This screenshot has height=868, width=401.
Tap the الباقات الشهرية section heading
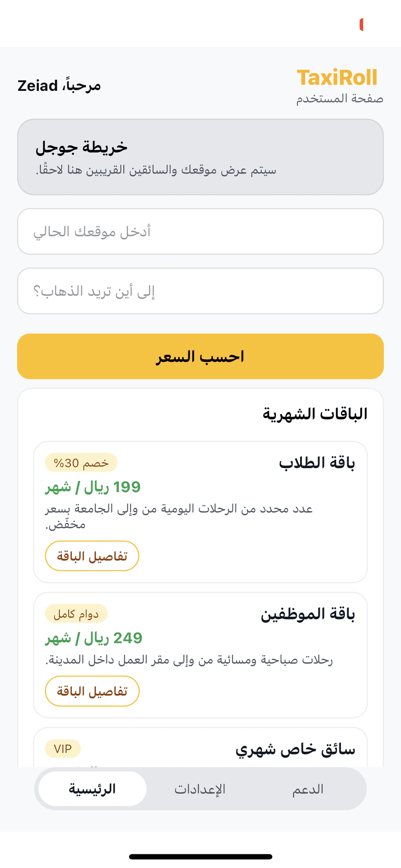pyautogui.click(x=315, y=414)
